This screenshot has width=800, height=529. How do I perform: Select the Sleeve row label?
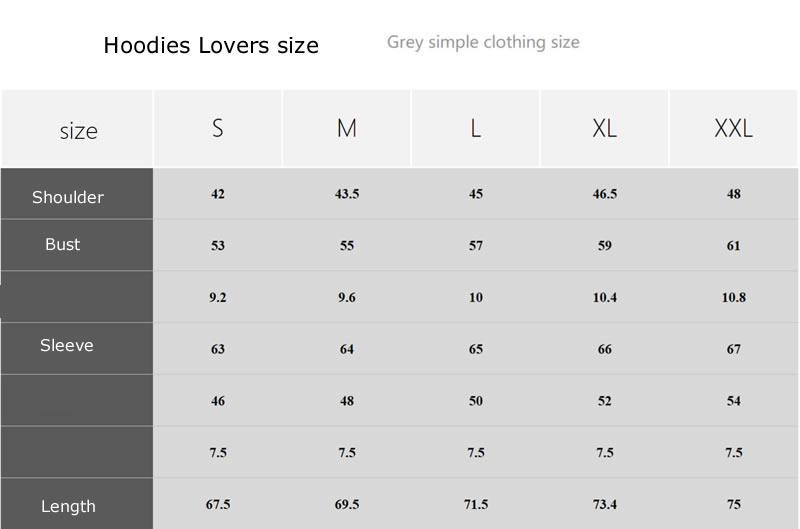tap(67, 345)
